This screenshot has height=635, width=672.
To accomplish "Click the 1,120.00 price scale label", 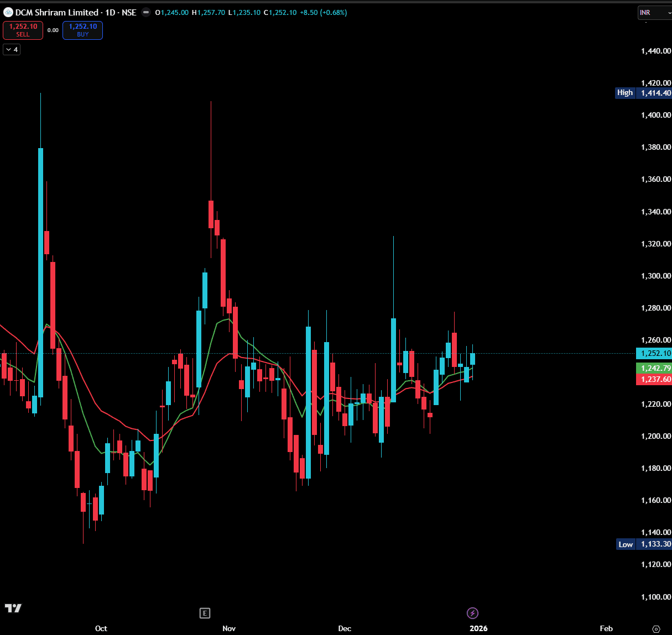I will pos(655,564).
